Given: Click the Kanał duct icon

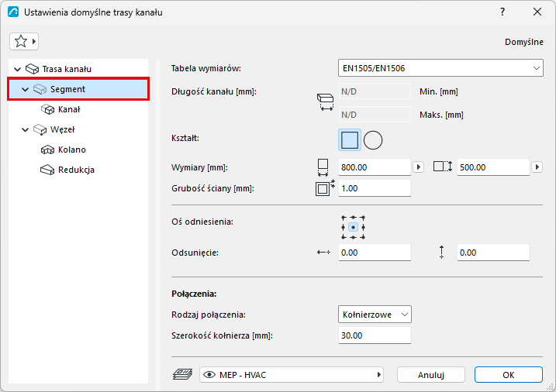Looking at the screenshot, I should click(47, 109).
